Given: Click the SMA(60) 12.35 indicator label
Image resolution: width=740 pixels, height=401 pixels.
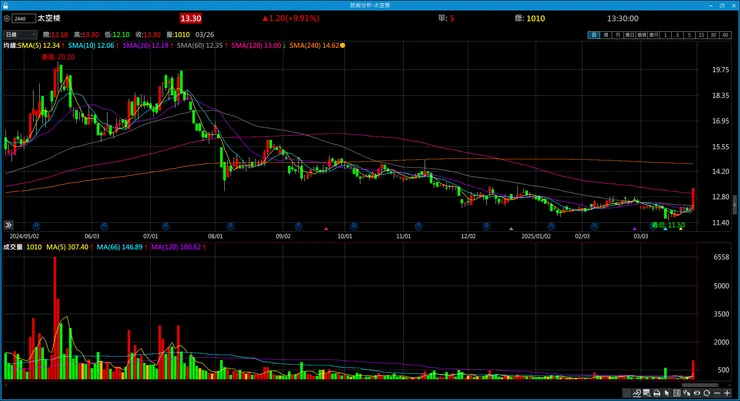Looking at the screenshot, I should (x=200, y=45).
